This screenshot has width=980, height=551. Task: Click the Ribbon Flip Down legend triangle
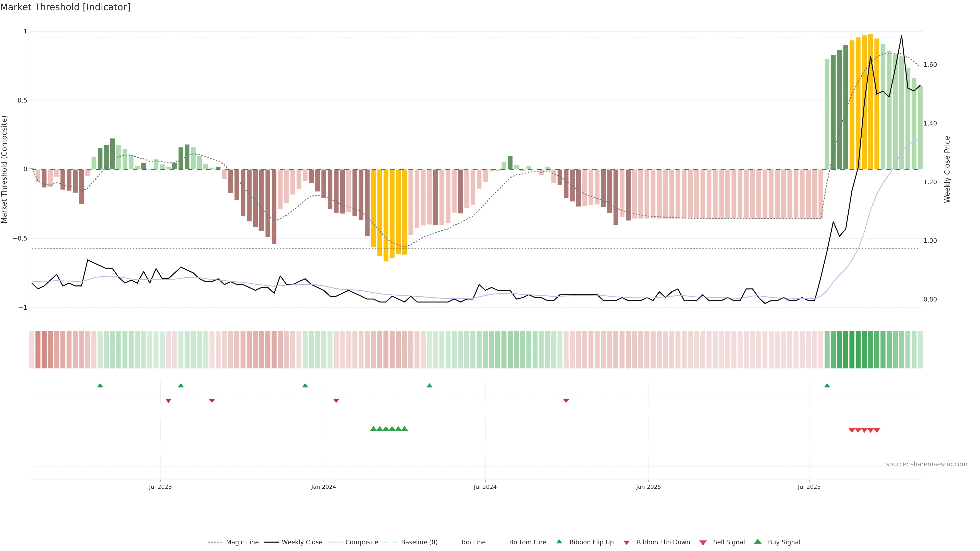(x=627, y=543)
